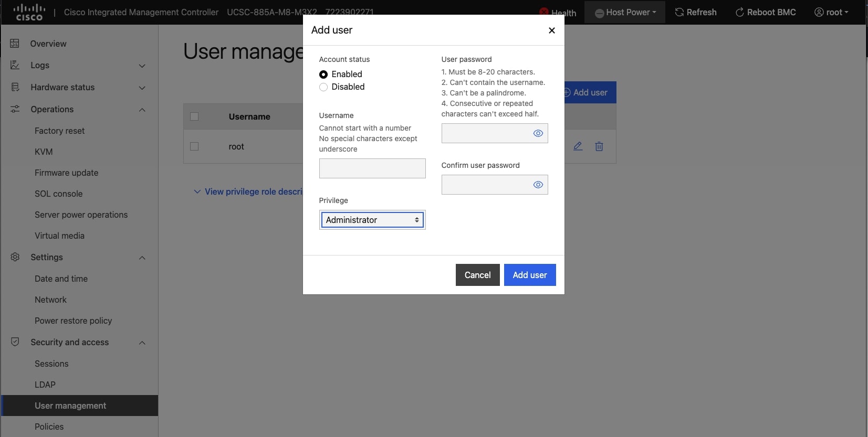Collapse the Operations section
Screen dimensions: 868x437
coord(142,110)
